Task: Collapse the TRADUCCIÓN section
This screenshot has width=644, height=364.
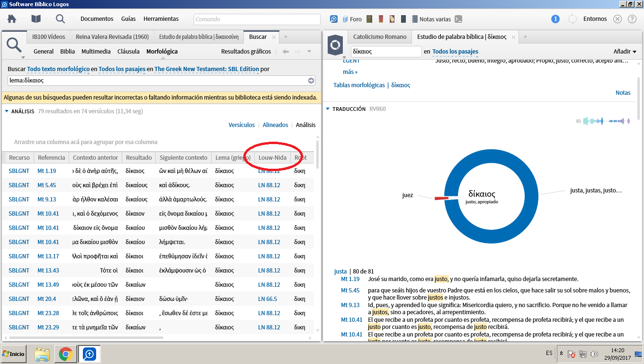Action: pyautogui.click(x=328, y=109)
